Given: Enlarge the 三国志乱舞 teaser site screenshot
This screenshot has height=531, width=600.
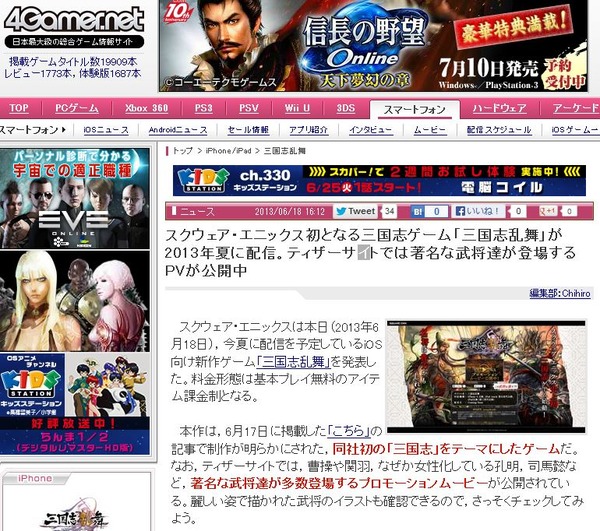Looking at the screenshot, I should pyautogui.click(x=486, y=377).
